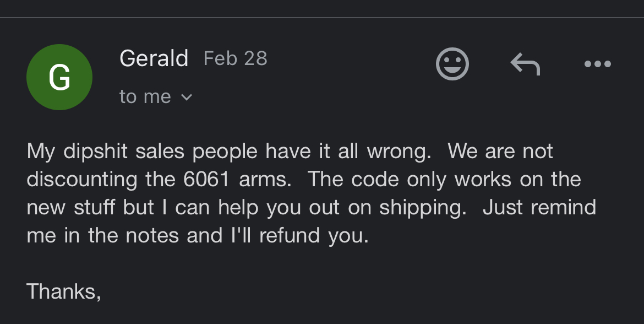644x324 pixels.
Task: Click the word "Thanks," in the signature
Action: (x=63, y=291)
